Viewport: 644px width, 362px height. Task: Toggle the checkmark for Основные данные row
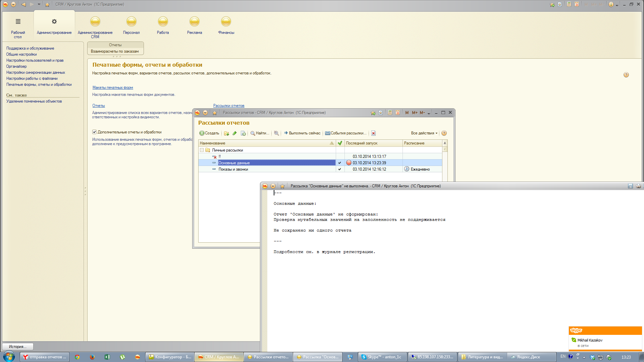pos(340,163)
